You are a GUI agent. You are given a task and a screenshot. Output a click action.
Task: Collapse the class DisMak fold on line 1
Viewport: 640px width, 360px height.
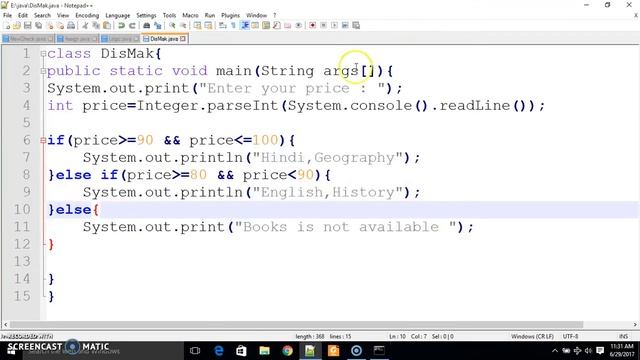click(43, 54)
